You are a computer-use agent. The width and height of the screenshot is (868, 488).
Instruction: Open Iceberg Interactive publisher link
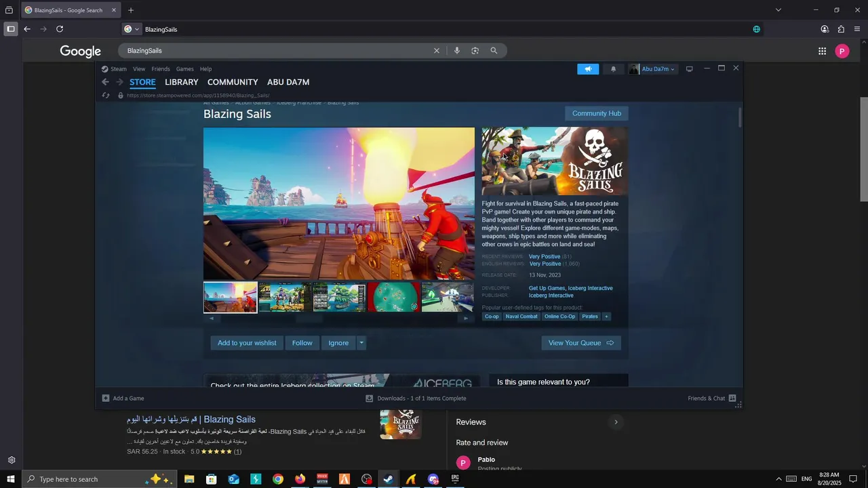[551, 296]
